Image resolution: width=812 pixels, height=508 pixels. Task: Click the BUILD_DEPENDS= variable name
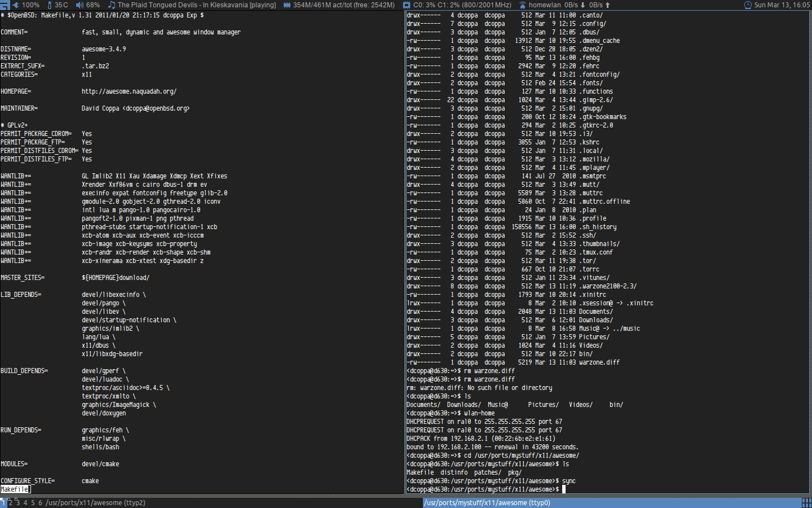pyautogui.click(x=24, y=371)
